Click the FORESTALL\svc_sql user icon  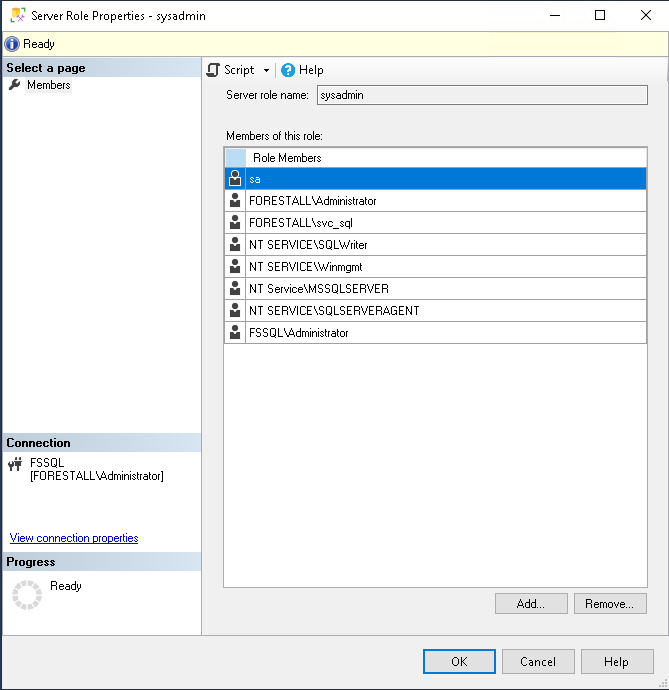click(x=235, y=223)
